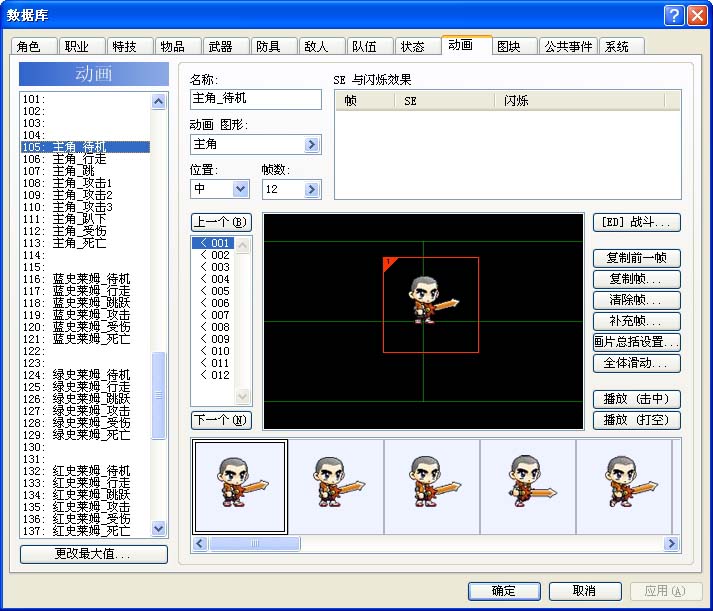The width and height of the screenshot is (713, 611).
Task: Click the 复制帧 button
Action: (x=637, y=279)
